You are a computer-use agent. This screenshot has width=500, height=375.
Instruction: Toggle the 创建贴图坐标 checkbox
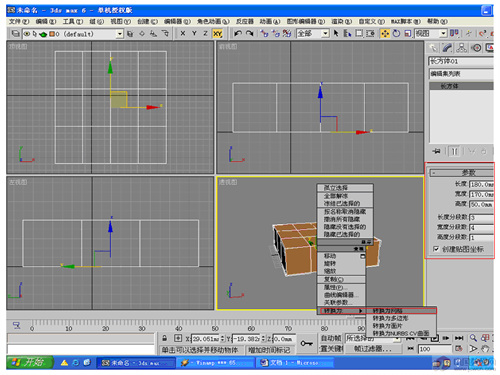(436, 249)
